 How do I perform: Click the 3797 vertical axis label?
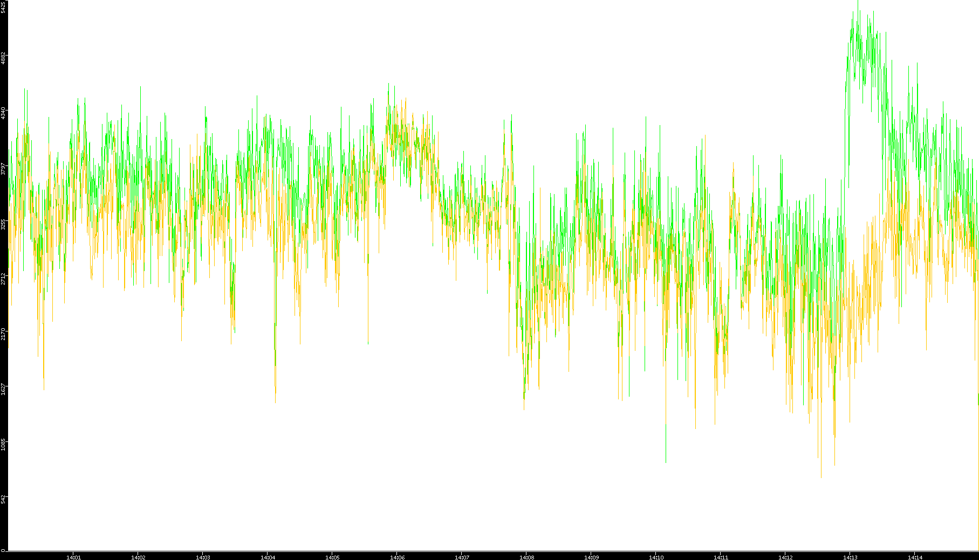click(x=3, y=169)
